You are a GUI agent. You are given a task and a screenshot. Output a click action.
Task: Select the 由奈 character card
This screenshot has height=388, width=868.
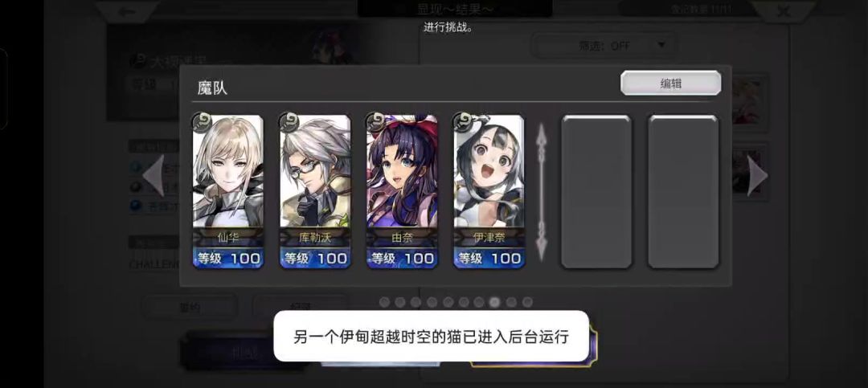coord(402,191)
